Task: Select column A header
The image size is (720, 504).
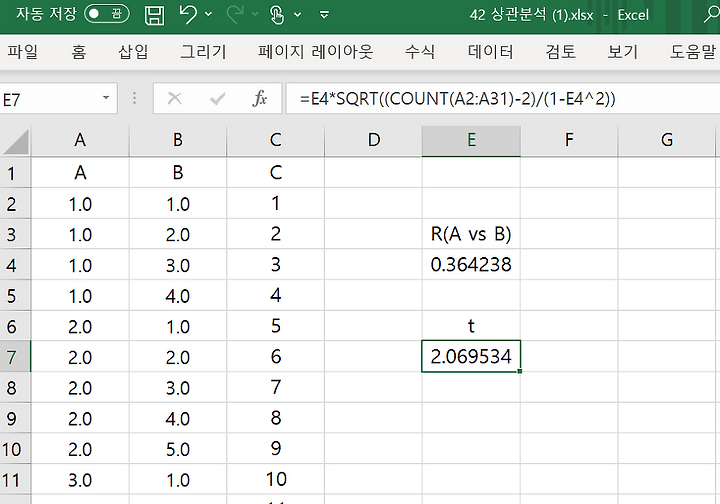Action: (x=80, y=140)
